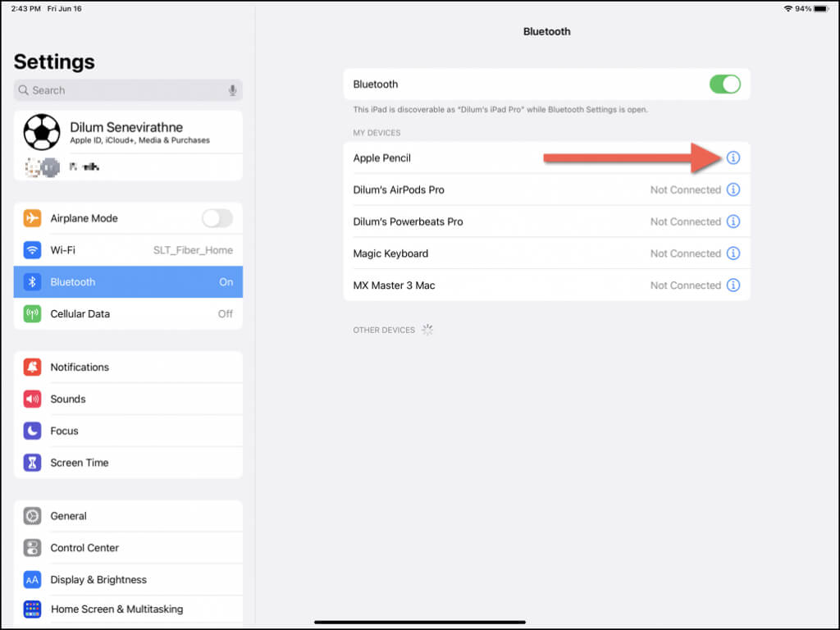This screenshot has height=630, width=840.
Task: Tap the home indicator bar
Action: (419, 622)
